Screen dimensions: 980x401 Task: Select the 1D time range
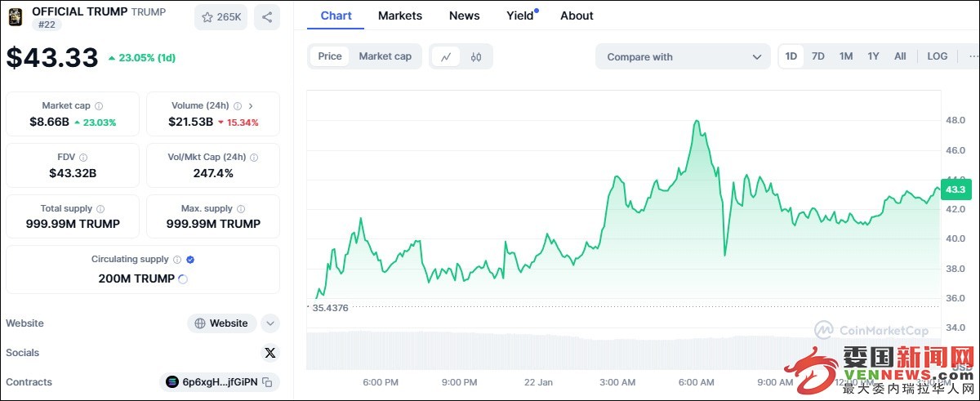coord(791,56)
